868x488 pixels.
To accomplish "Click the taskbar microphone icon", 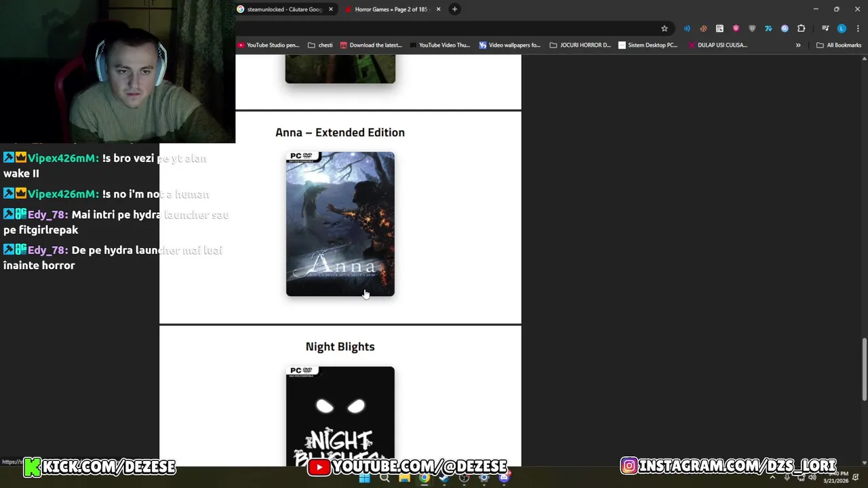I will (x=787, y=478).
